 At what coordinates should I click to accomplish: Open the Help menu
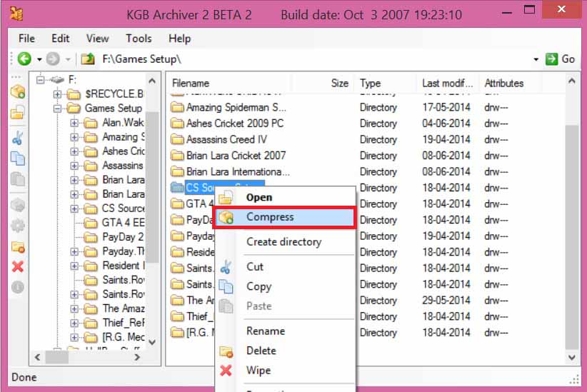click(x=179, y=39)
